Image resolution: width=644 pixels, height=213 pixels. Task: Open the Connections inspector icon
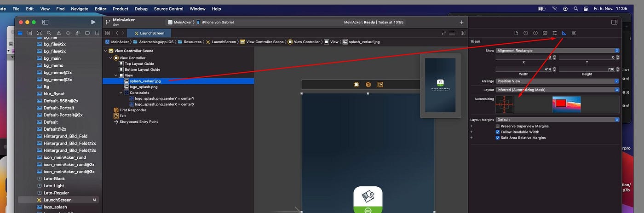pyautogui.click(x=574, y=33)
